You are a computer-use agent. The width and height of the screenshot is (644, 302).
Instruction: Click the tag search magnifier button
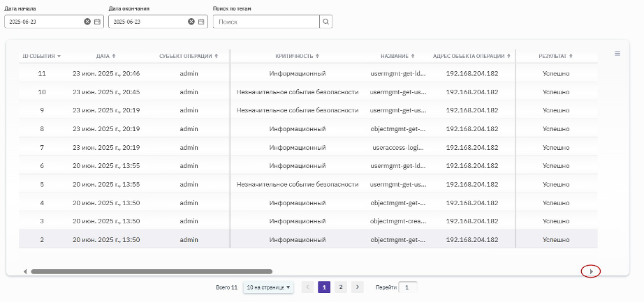click(x=325, y=22)
